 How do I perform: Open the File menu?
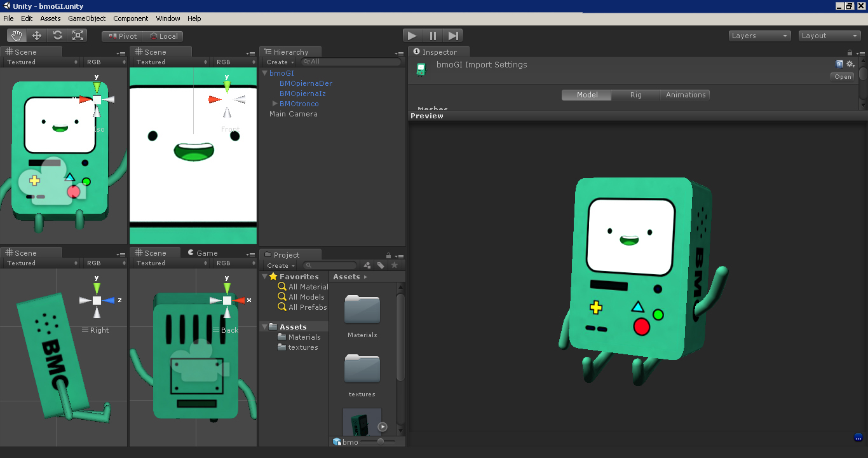click(x=8, y=18)
